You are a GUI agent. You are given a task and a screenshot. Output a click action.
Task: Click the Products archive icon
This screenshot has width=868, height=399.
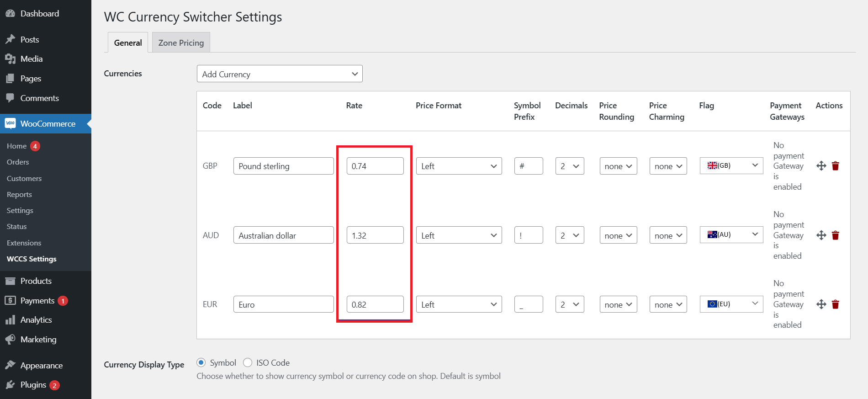coord(10,281)
